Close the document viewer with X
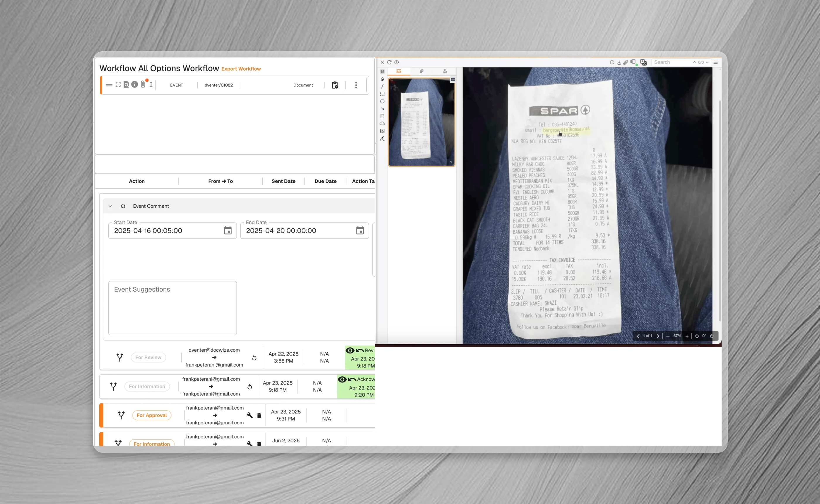 pos(382,62)
